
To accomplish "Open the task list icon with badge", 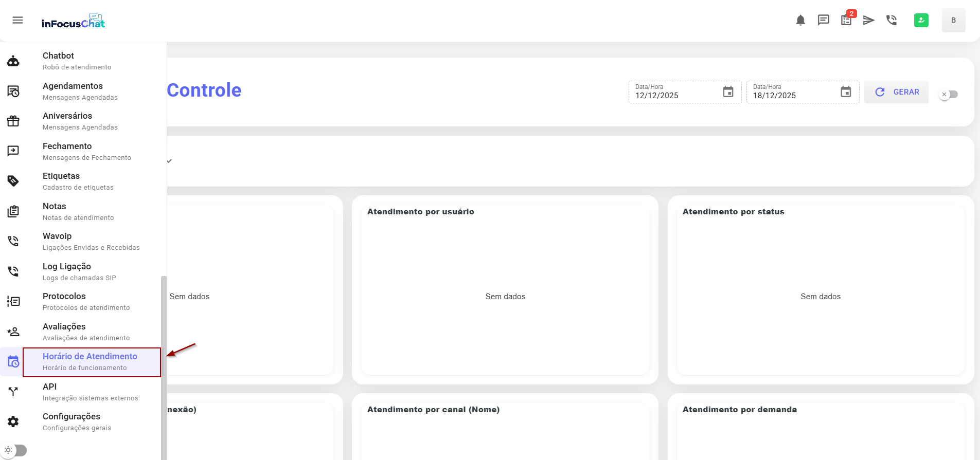I will pos(846,20).
